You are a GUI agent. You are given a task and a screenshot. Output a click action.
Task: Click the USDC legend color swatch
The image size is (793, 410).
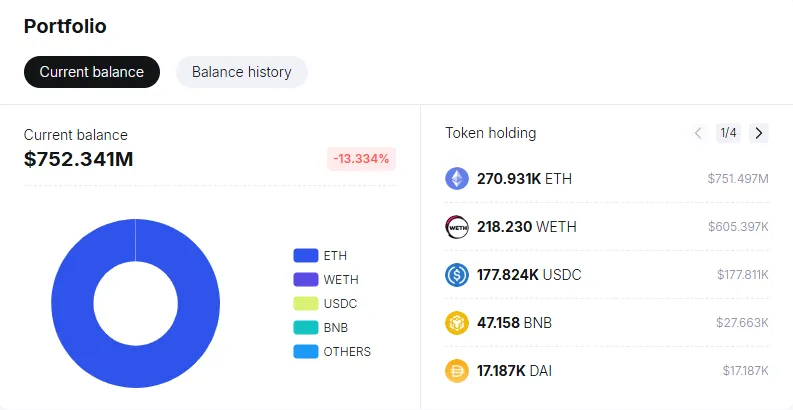(x=305, y=303)
